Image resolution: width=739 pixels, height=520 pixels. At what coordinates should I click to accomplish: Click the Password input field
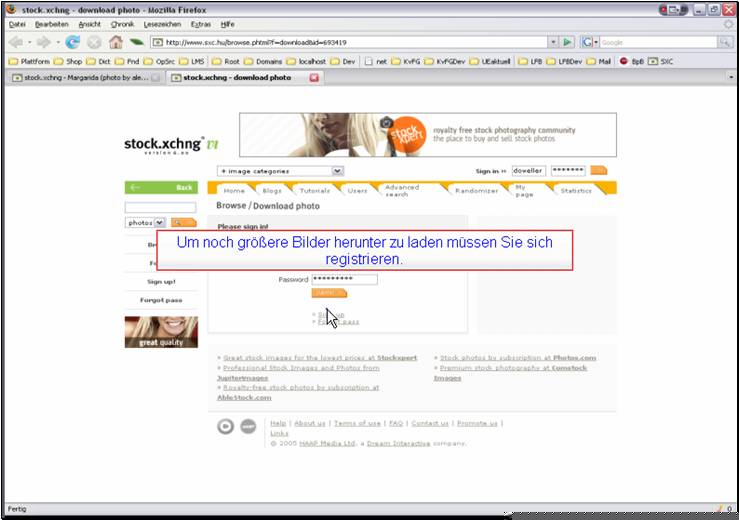pyautogui.click(x=345, y=280)
